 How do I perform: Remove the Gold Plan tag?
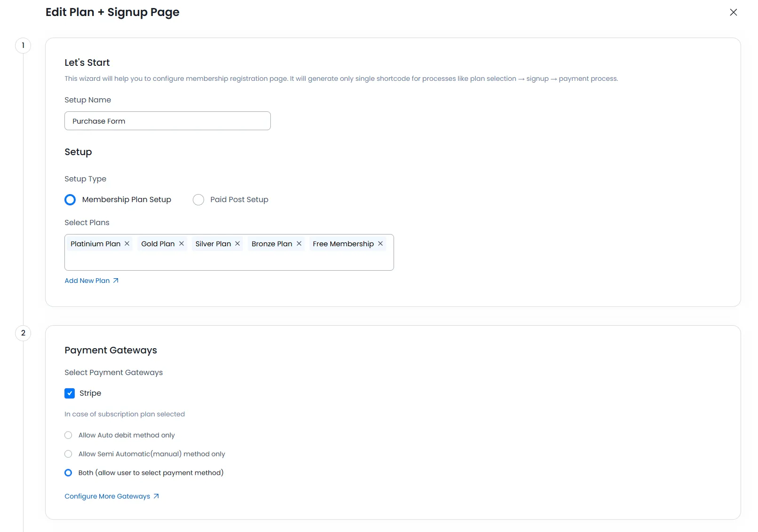182,243
